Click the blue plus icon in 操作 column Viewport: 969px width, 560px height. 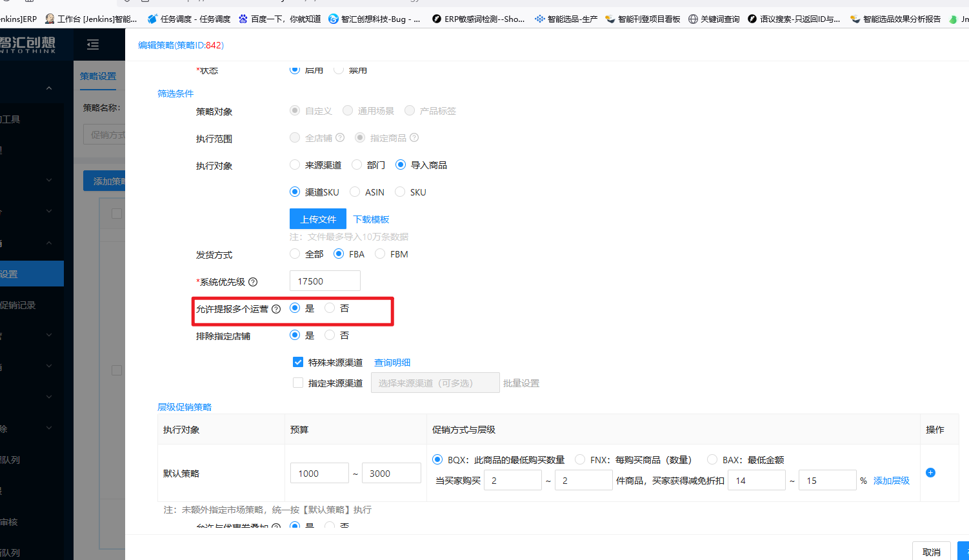(930, 473)
